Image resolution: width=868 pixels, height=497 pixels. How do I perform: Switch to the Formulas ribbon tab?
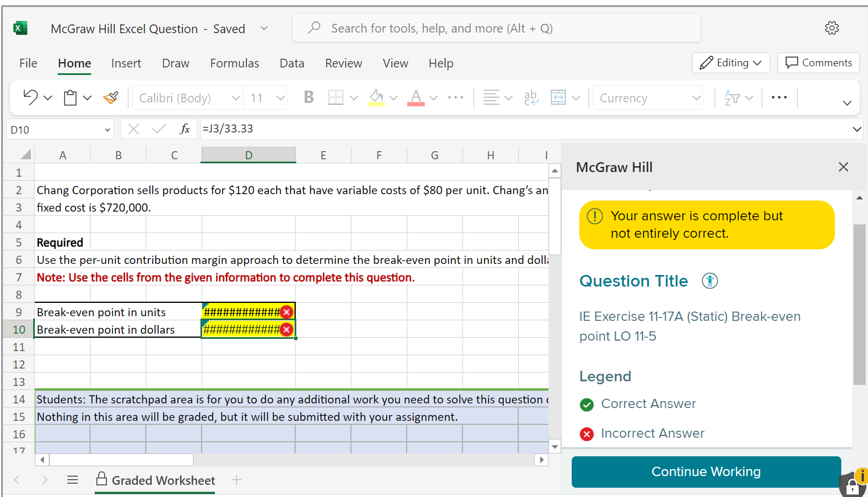[x=235, y=63]
